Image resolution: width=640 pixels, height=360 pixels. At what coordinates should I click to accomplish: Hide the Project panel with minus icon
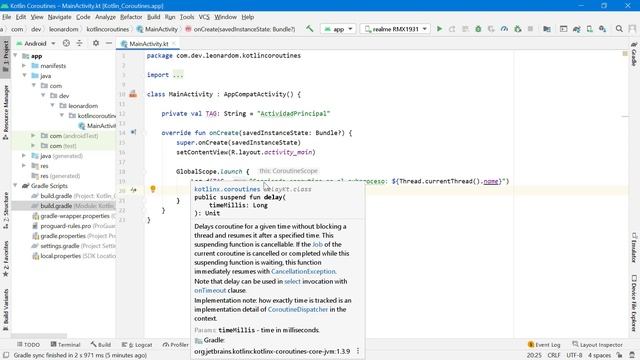point(109,43)
